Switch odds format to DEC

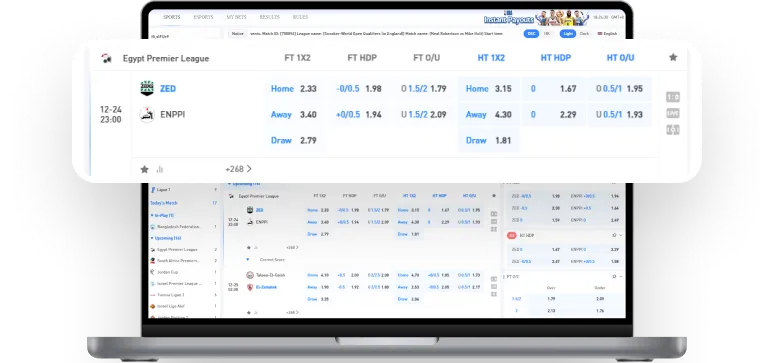click(531, 34)
